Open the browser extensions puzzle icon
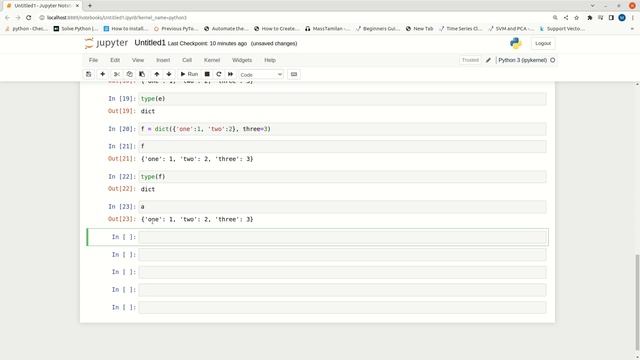 pos(590,18)
